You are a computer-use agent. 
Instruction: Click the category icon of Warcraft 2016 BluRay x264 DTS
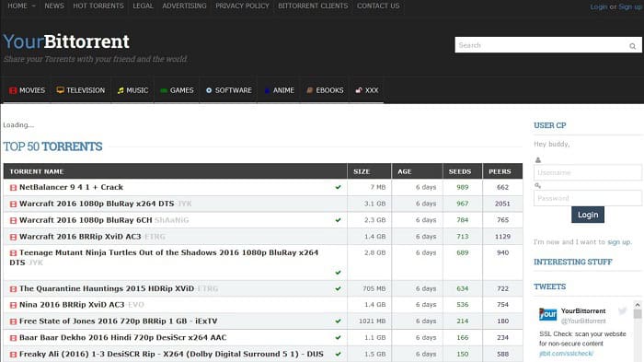click(13, 204)
